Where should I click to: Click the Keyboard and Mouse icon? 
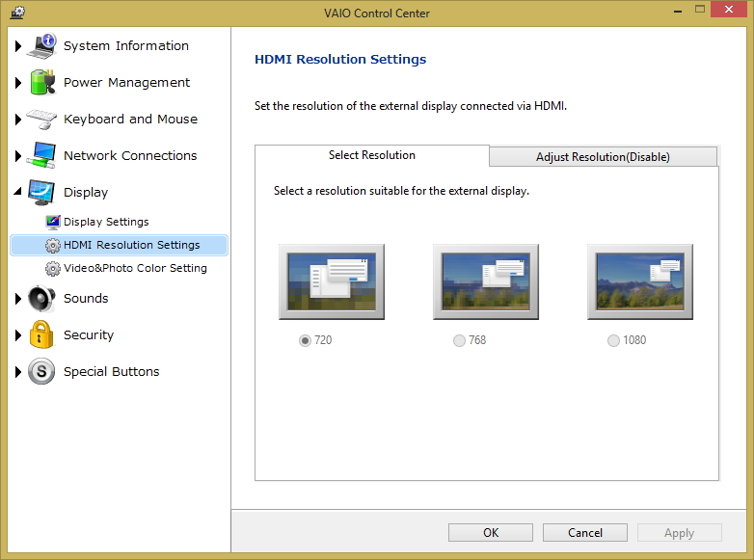point(41,119)
